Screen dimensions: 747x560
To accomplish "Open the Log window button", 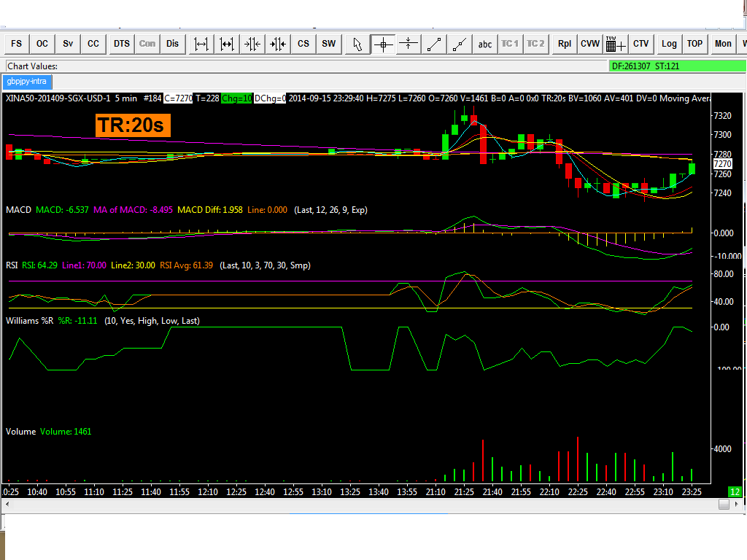I will click(670, 44).
